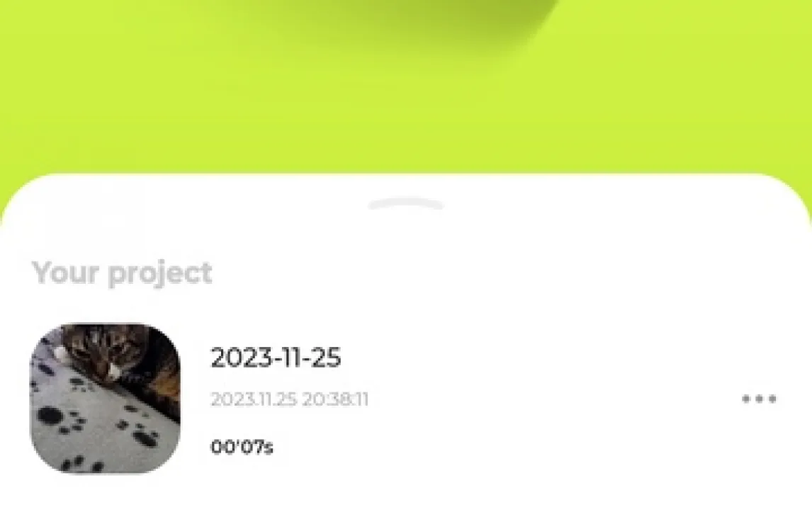Select the 'Your project' heading
Screen dimensions: 812x507
click(x=122, y=273)
